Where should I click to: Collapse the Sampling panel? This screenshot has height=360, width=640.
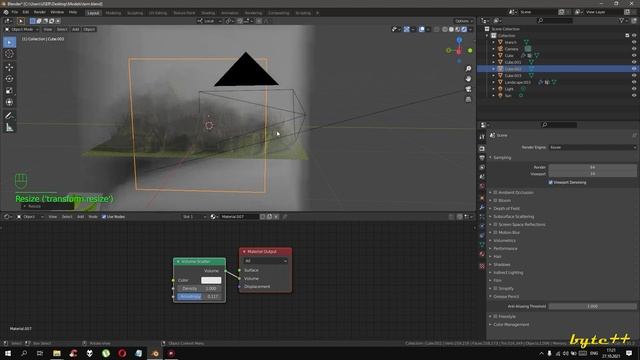pos(502,158)
